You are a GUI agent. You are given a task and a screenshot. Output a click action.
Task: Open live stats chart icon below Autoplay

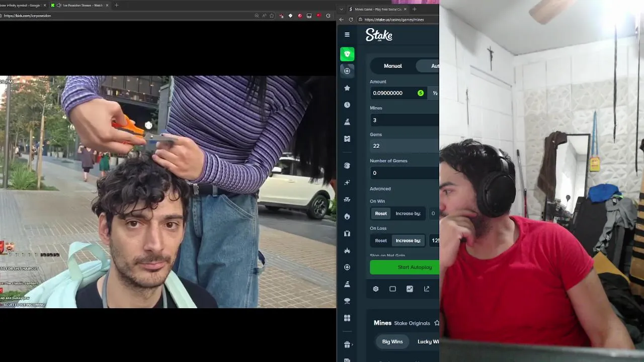coord(410,289)
